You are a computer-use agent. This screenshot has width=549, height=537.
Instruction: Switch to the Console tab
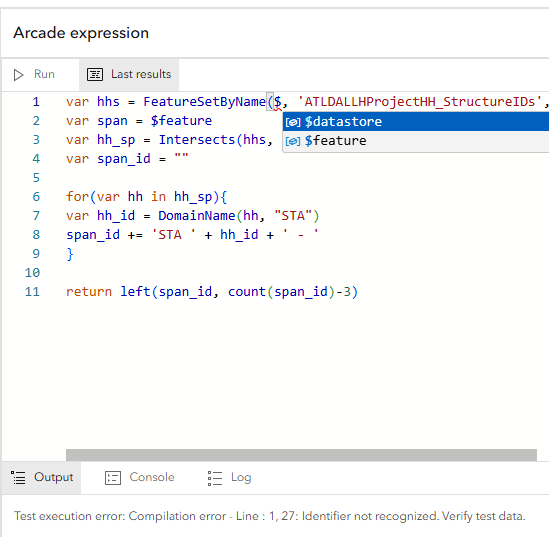coord(140,477)
